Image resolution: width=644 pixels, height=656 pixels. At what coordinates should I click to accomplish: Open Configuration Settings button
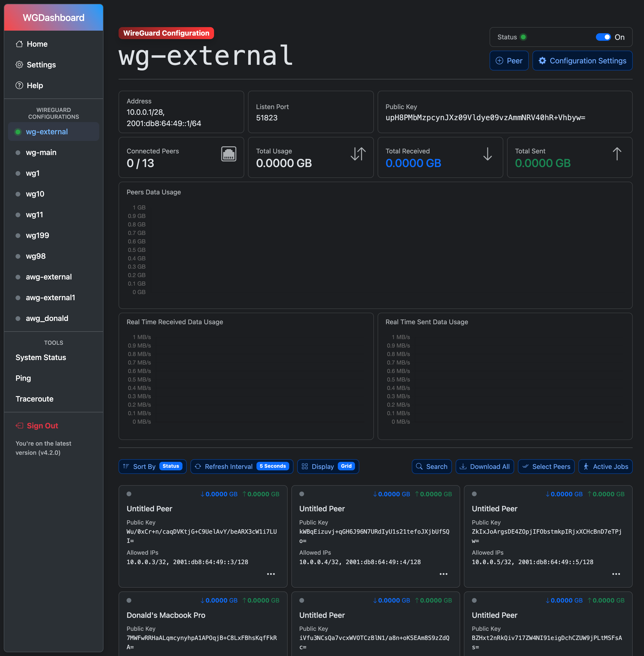(x=582, y=61)
